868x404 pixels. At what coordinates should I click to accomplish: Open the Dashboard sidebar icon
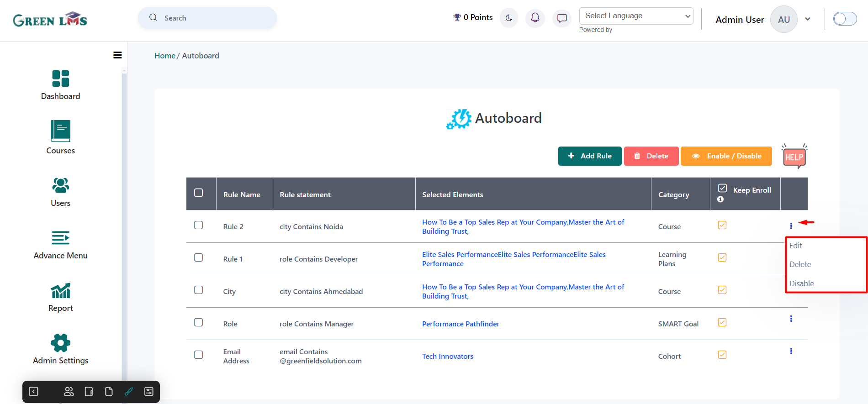click(x=60, y=79)
